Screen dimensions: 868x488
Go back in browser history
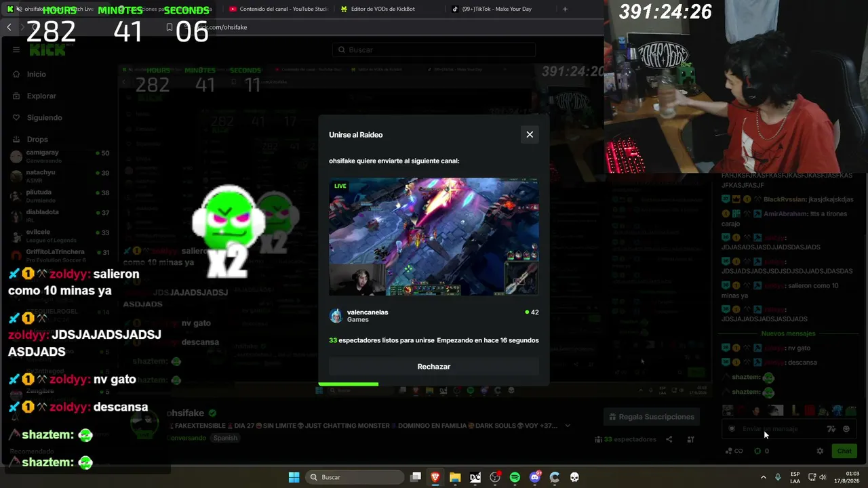[x=9, y=27]
